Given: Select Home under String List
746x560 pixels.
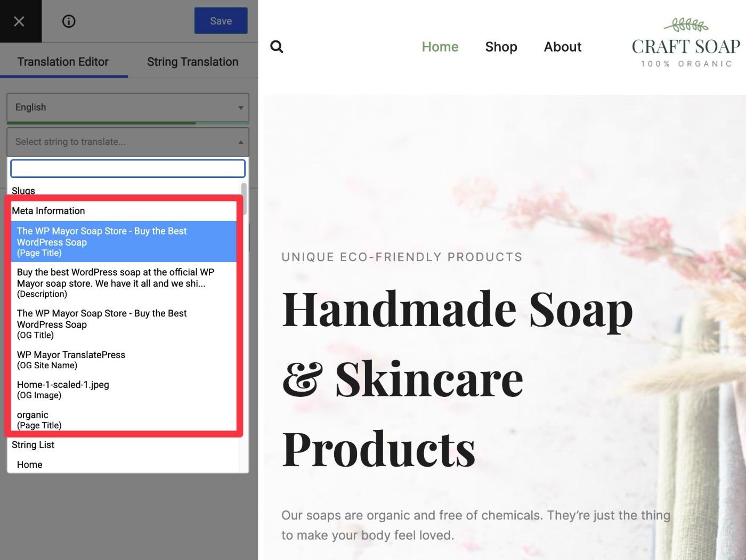Looking at the screenshot, I should (x=124, y=465).
